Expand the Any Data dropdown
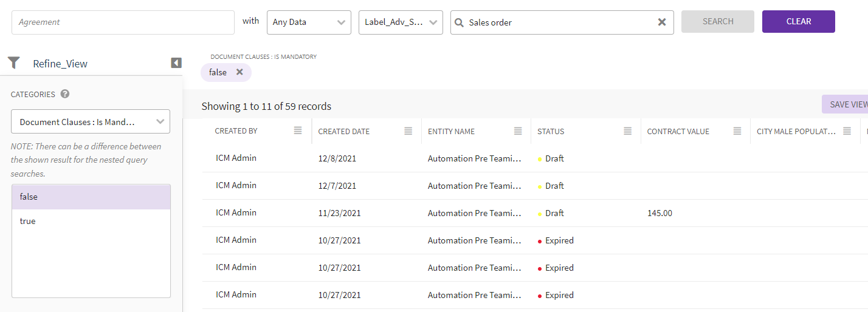Screen dimensions: 868x312 coord(309,22)
